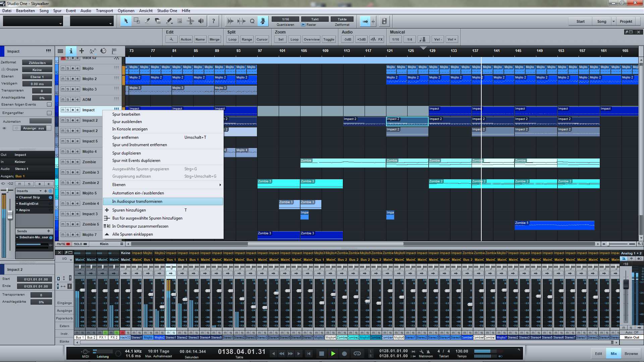This screenshot has height=362, width=644.
Task: Choose In Audiospur transformieren
Action: coord(163,201)
